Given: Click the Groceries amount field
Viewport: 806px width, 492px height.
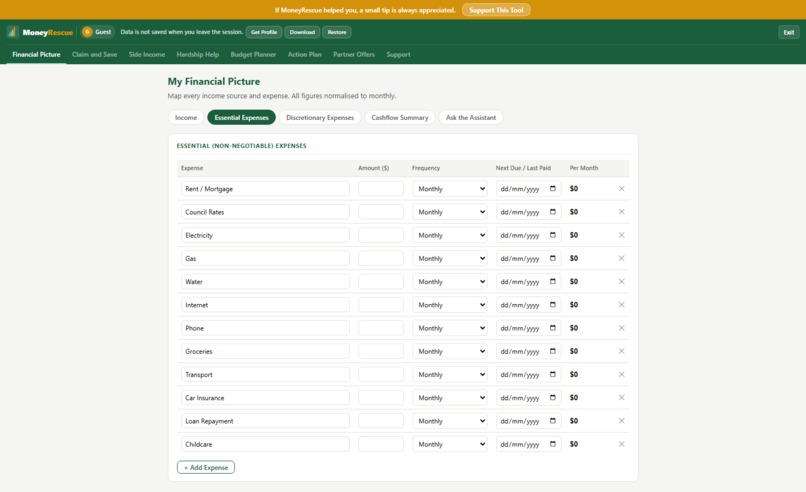Looking at the screenshot, I should pos(381,351).
